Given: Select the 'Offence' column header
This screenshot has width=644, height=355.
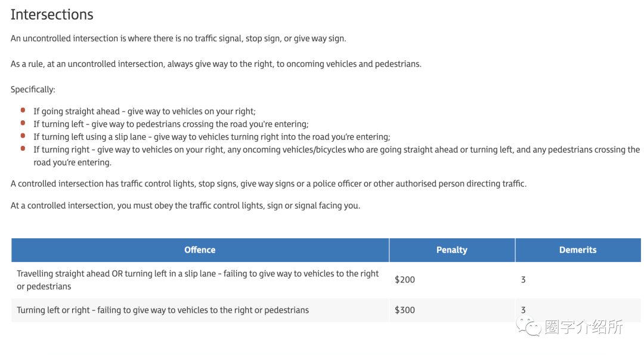Looking at the screenshot, I should (x=200, y=250).
